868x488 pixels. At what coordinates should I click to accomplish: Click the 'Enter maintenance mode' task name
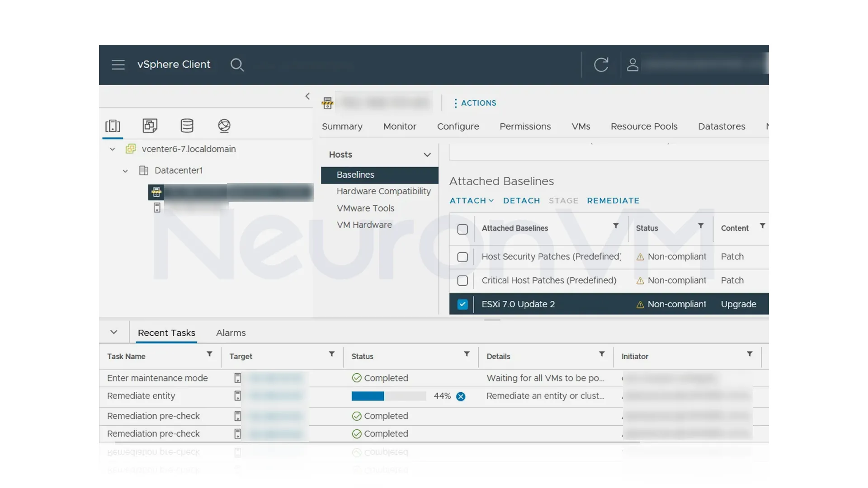(157, 378)
